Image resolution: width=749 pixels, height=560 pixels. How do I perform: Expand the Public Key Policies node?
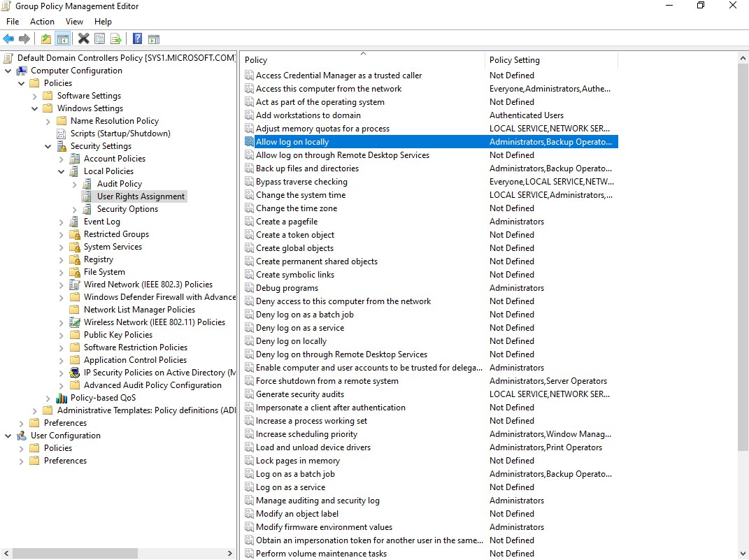(61, 335)
